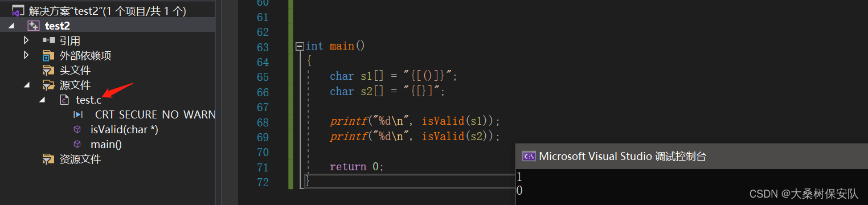This screenshot has height=205, width=868.
Task: Expand the 外部依赖项 node
Action: coord(26,56)
